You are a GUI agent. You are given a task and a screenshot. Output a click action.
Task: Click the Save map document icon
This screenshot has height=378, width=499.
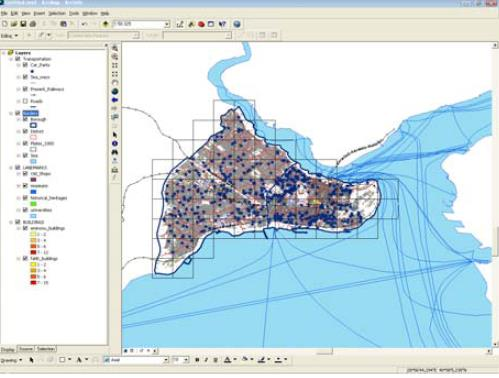23,24
